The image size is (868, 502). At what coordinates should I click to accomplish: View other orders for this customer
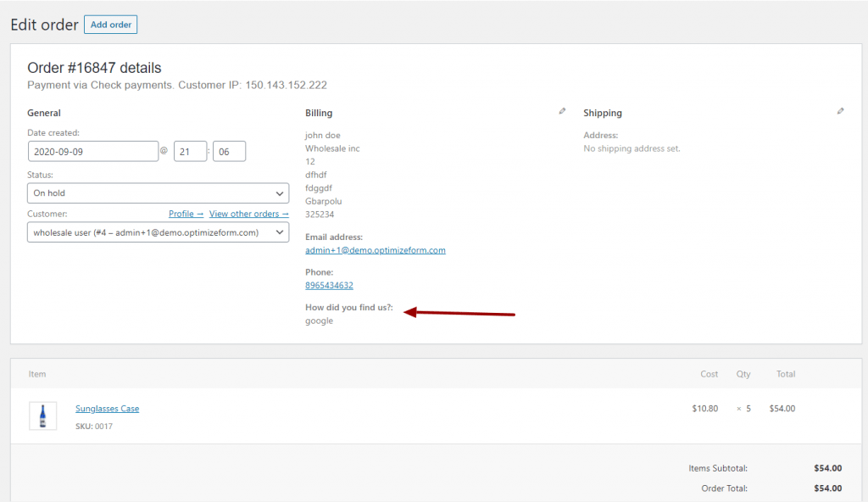click(248, 214)
